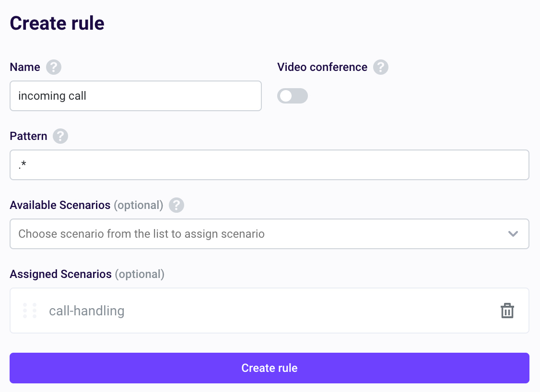Screen dimensions: 540x392
Task: Click the Name field label
Action: pyautogui.click(x=25, y=67)
